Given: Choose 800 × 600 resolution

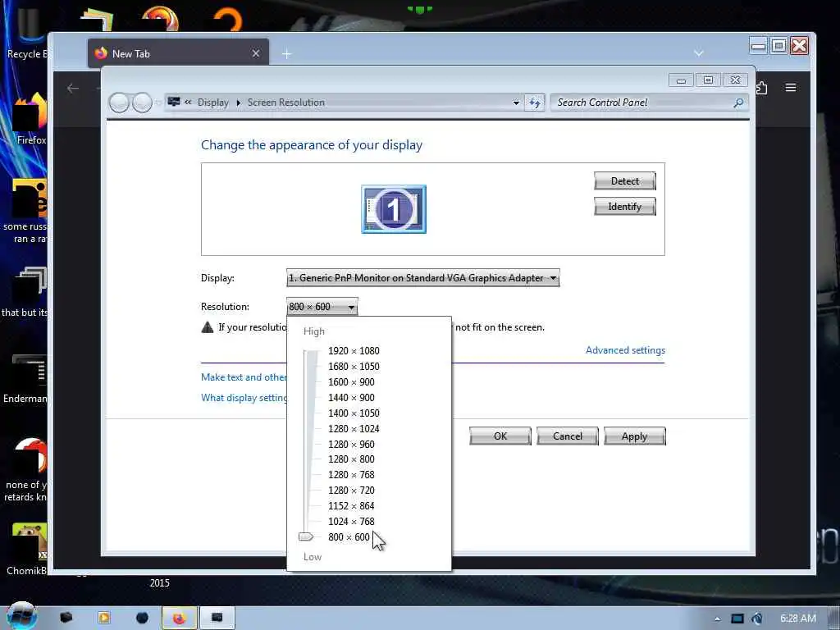Looking at the screenshot, I should click(349, 536).
